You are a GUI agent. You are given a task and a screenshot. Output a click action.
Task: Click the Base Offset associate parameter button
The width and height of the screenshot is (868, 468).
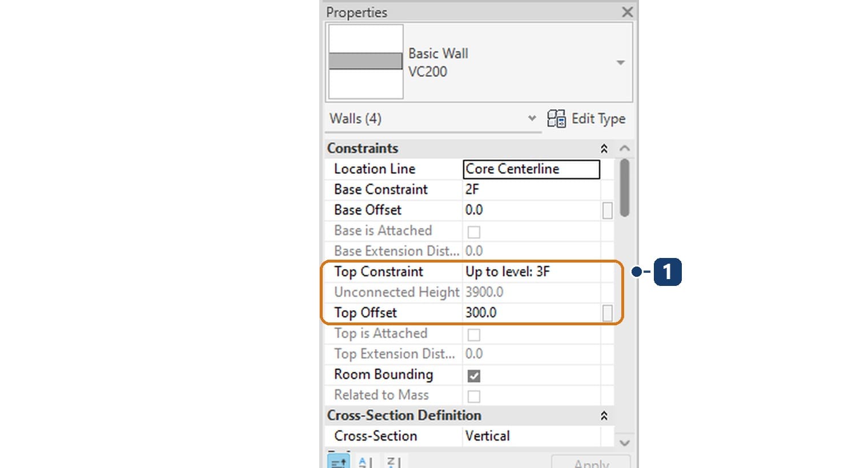[x=607, y=211]
